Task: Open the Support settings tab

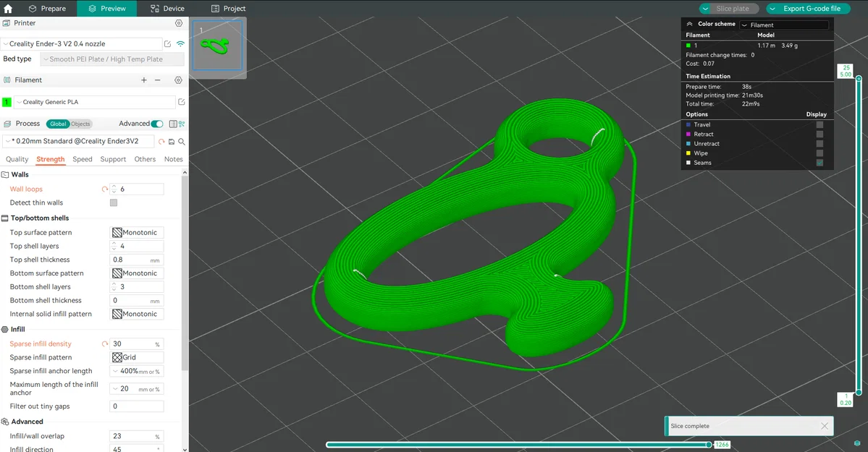Action: pyautogui.click(x=113, y=159)
